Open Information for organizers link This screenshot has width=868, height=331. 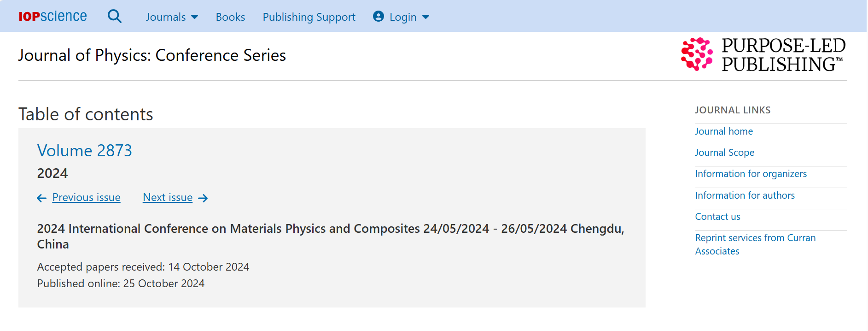point(751,174)
